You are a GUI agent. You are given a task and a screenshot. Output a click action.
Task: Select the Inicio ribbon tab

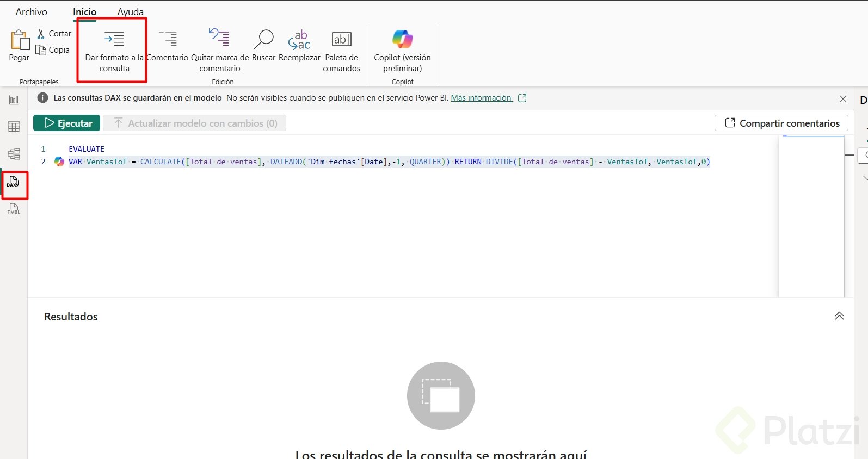tap(85, 11)
